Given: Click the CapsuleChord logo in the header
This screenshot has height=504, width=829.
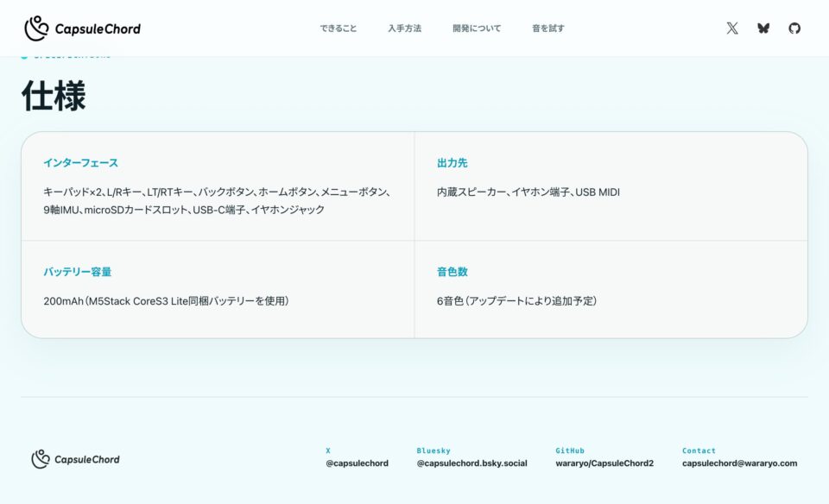Looking at the screenshot, I should coord(83,28).
